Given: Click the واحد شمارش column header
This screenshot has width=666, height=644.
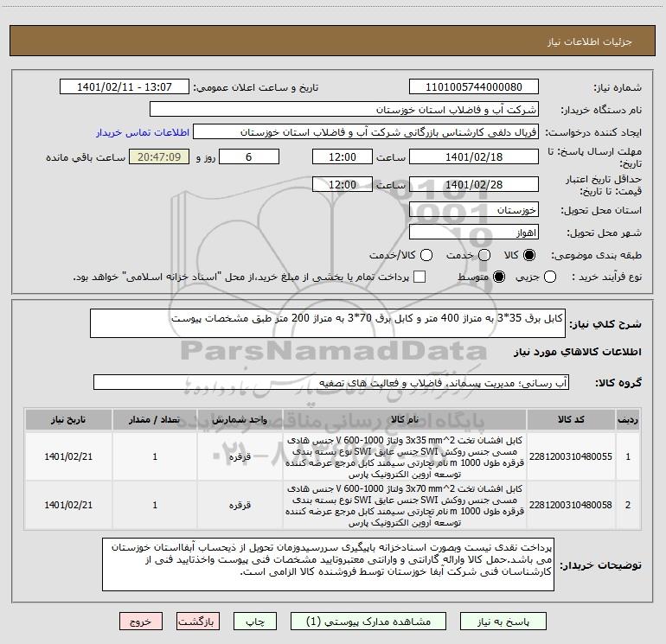Looking at the screenshot, I should pos(240,419).
